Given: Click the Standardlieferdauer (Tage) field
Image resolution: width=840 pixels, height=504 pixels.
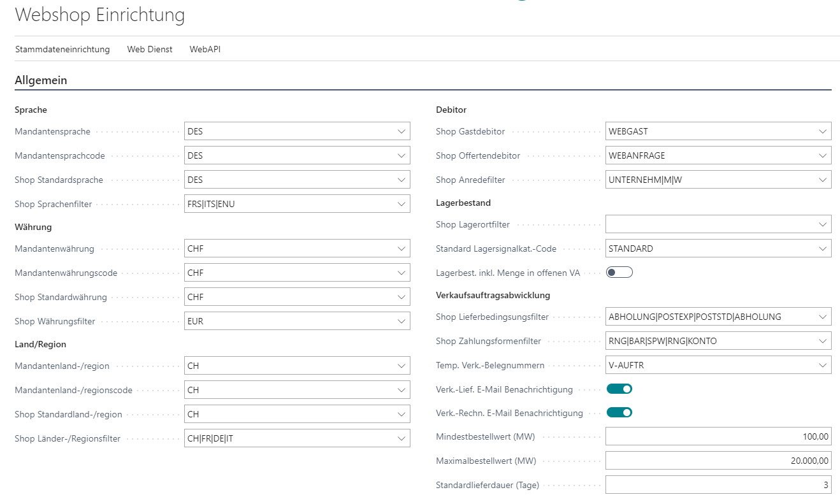Looking at the screenshot, I should coord(718,485).
